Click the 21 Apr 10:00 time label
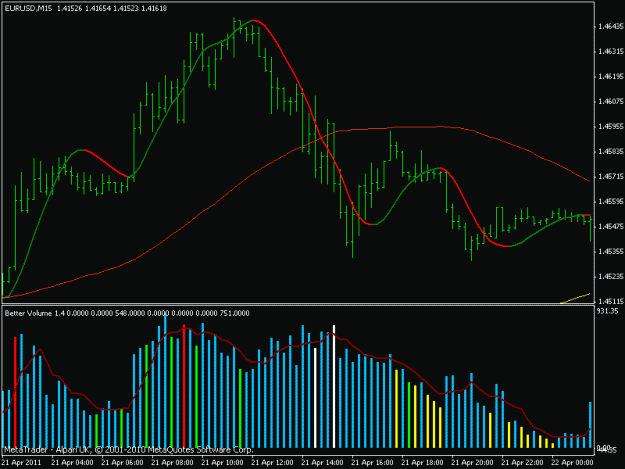 [222, 463]
